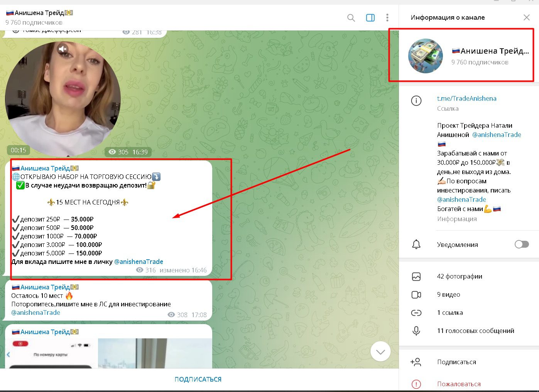Click sender name on photo message at bottom
The height and width of the screenshot is (392, 539).
45,332
